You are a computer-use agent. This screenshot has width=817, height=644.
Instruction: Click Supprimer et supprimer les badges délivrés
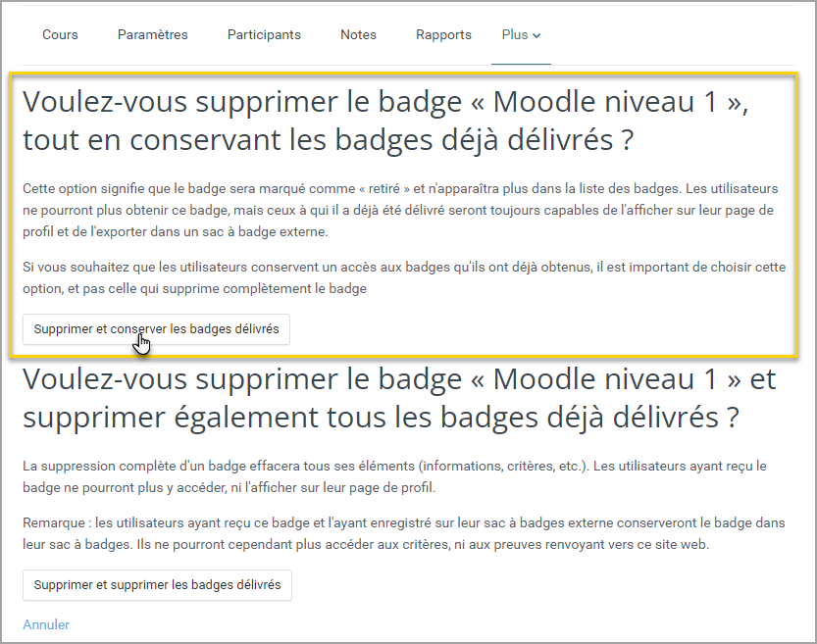click(157, 585)
